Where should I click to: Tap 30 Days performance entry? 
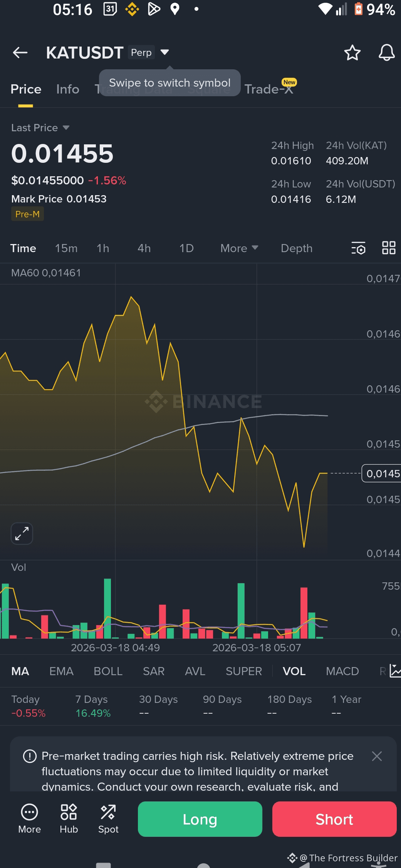pyautogui.click(x=158, y=706)
